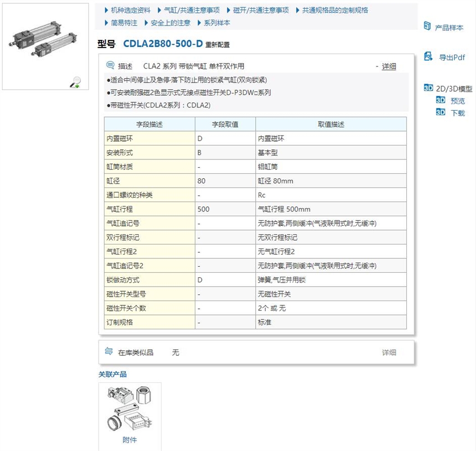This screenshot has height=451, width=476.
Task: Click the magnifier zoom icon on product image
Action: coord(75,82)
